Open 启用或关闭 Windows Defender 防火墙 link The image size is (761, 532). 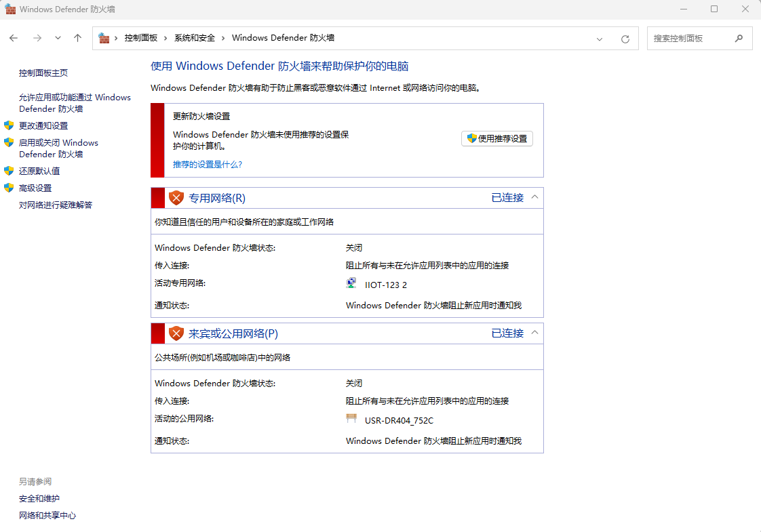click(58, 148)
